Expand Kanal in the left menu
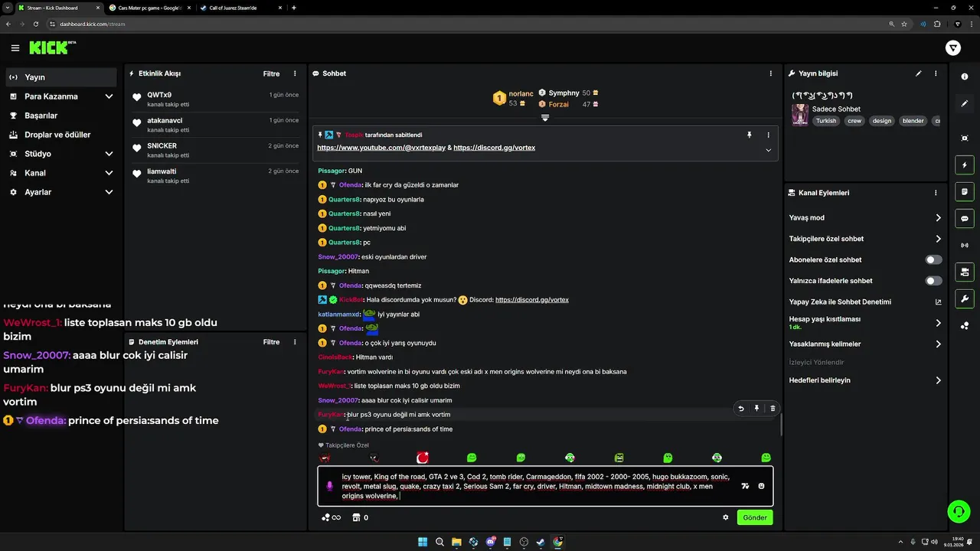980x551 pixels. [x=109, y=173]
